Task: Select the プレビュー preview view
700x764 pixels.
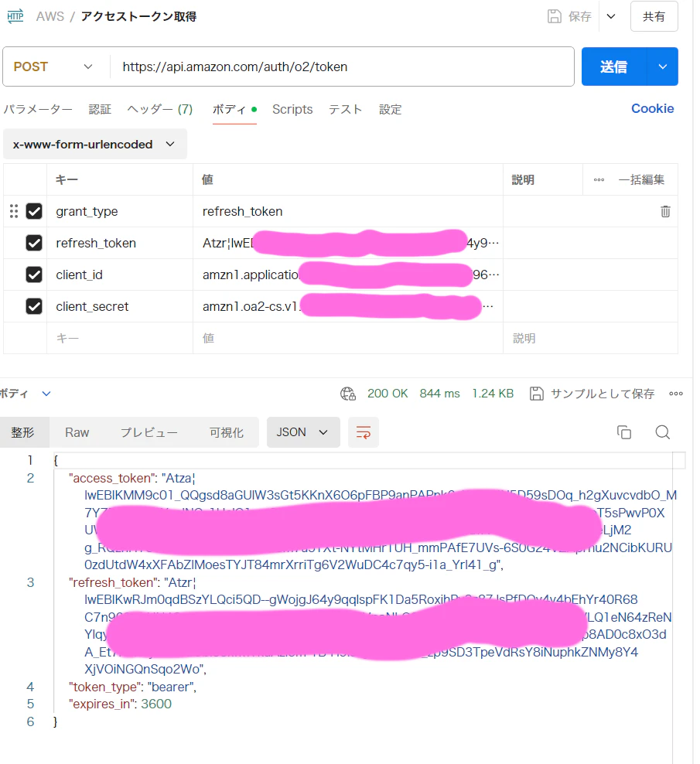Action: tap(149, 432)
